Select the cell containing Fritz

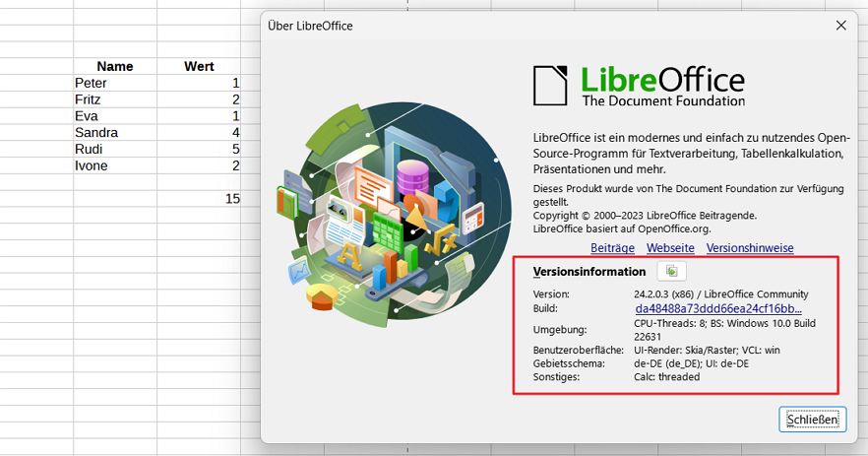point(115,99)
